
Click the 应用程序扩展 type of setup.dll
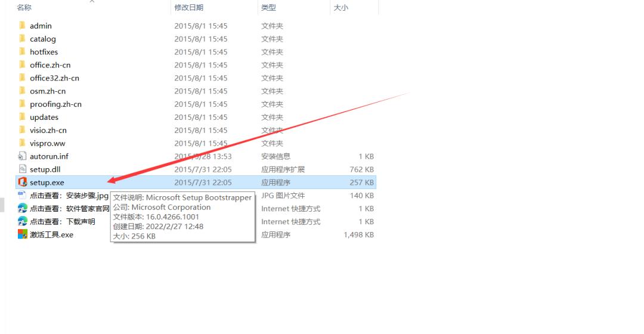click(283, 169)
